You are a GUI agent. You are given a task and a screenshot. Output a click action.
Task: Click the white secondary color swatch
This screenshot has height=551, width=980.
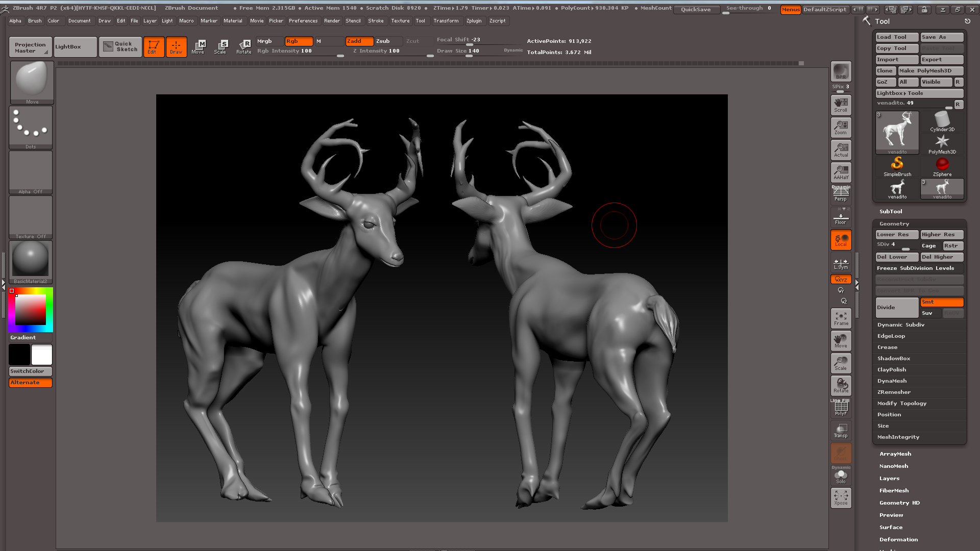point(42,355)
